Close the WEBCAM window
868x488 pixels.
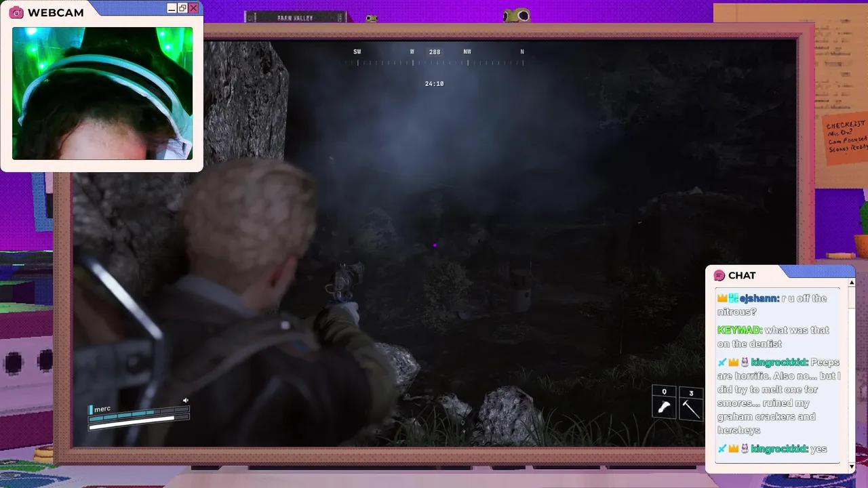(193, 8)
